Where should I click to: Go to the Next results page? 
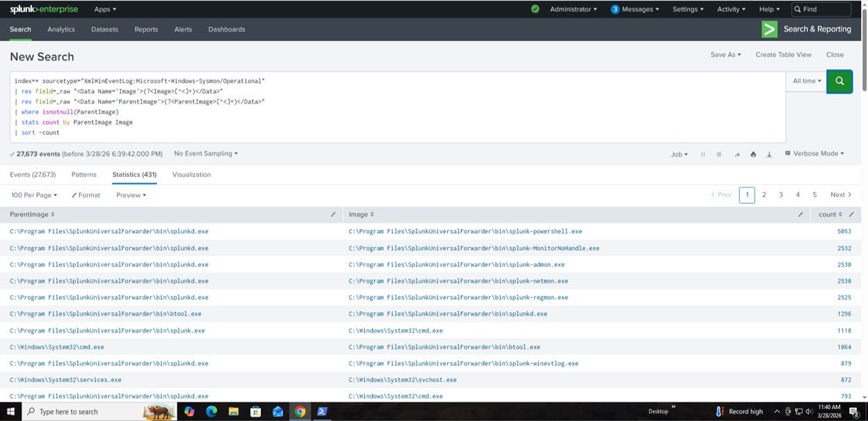click(840, 195)
